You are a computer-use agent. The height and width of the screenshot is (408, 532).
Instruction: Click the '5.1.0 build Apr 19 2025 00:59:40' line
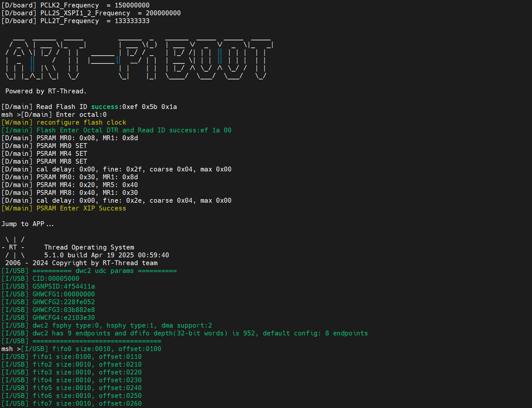click(107, 255)
